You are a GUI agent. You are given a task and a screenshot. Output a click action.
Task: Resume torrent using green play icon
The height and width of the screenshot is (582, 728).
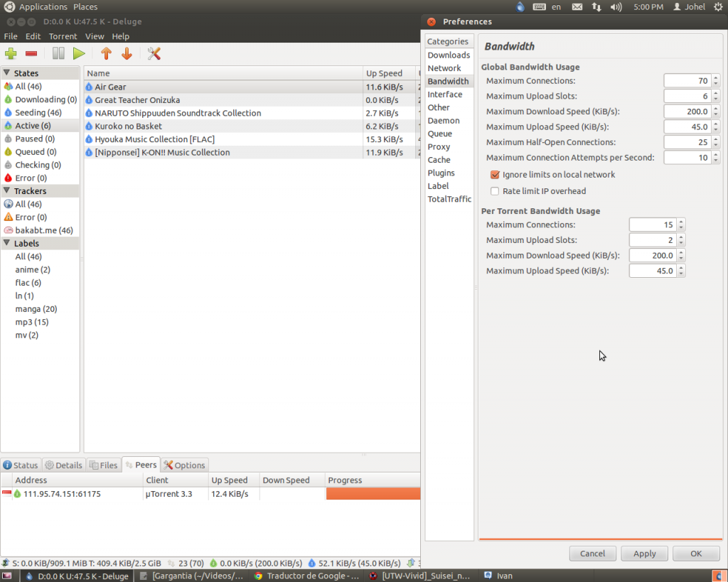click(79, 53)
